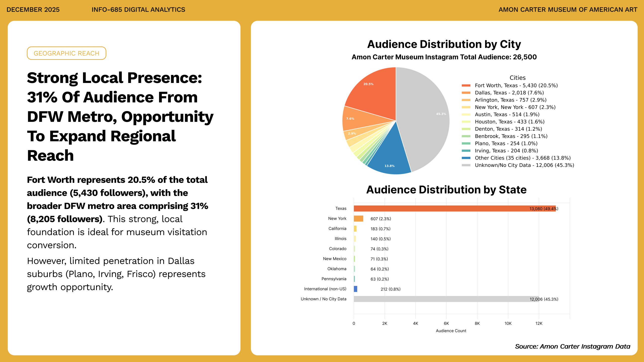Screen dimensions: 644x362
Task: Click the INFO-685 DIGITAL ANALYTICS header text
Action: click(138, 10)
